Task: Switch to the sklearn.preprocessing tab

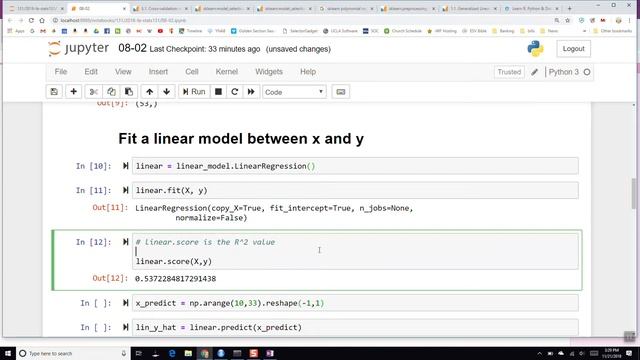Action: click(x=407, y=8)
